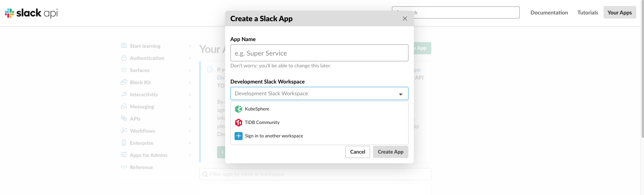Image resolution: width=644 pixels, height=195 pixels.
Task: Open the Tutorials page
Action: tap(588, 12)
